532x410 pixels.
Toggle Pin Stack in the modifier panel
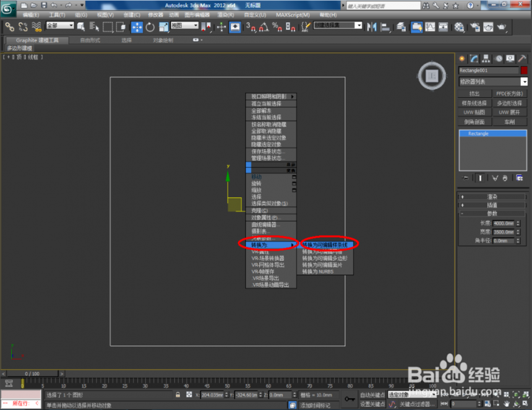465,178
